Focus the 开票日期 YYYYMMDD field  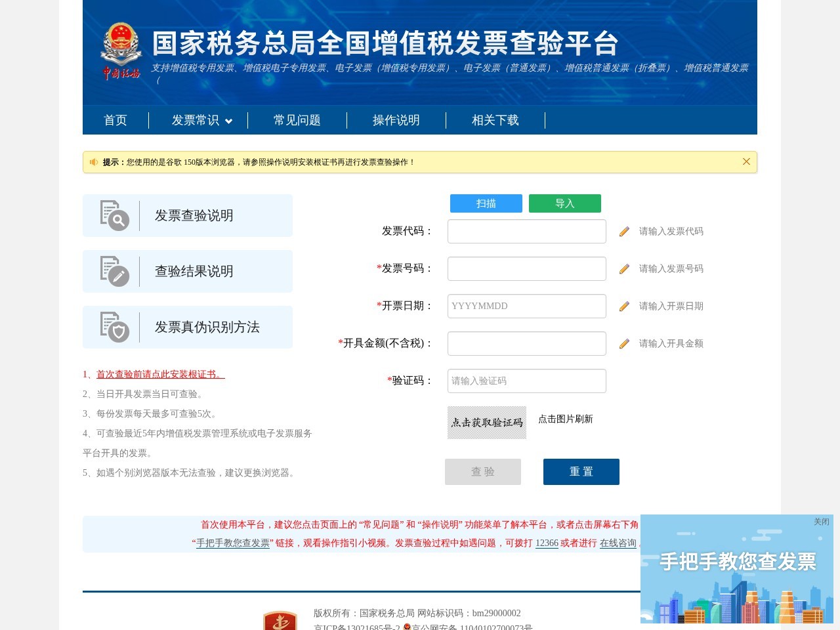527,306
